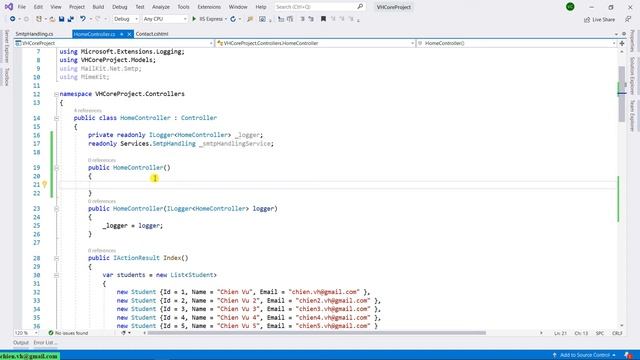The height and width of the screenshot is (360, 640).
Task: Click the Live Share button
Action: tap(599, 20)
